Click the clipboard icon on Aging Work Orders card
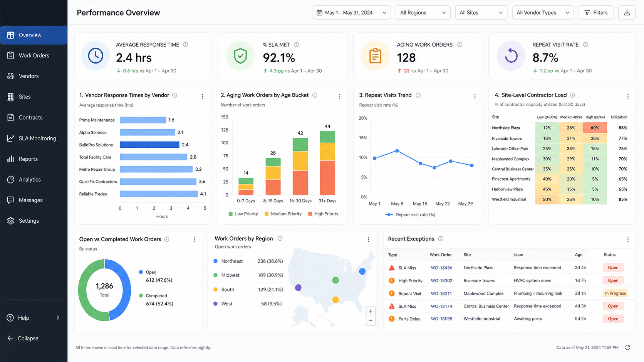The image size is (644, 362). pos(375,56)
